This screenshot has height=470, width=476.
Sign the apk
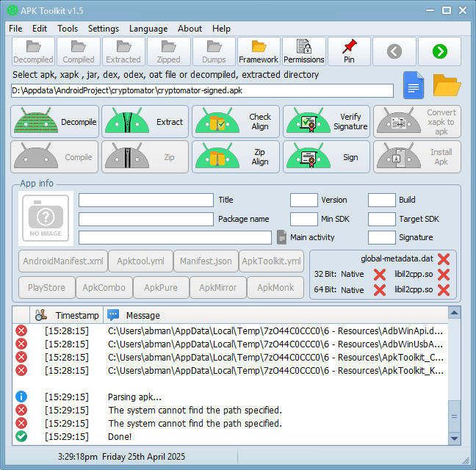click(x=326, y=157)
